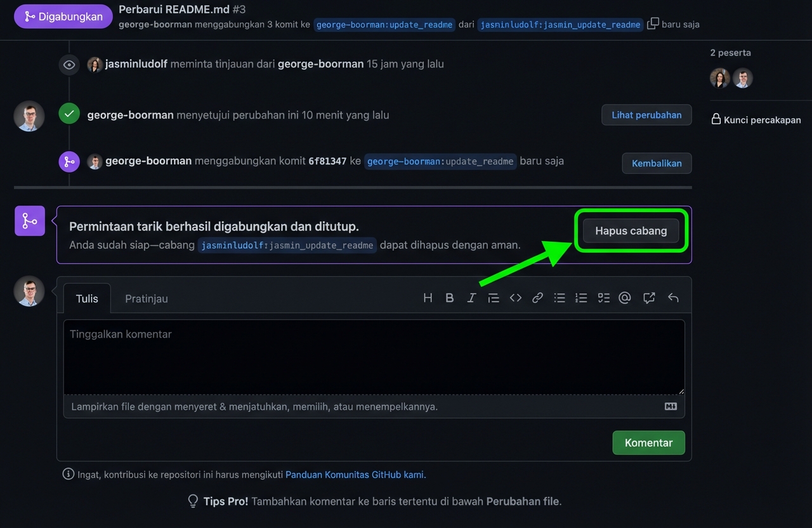
Task: Click the Markdown icon below the comment box
Action: 671,406
